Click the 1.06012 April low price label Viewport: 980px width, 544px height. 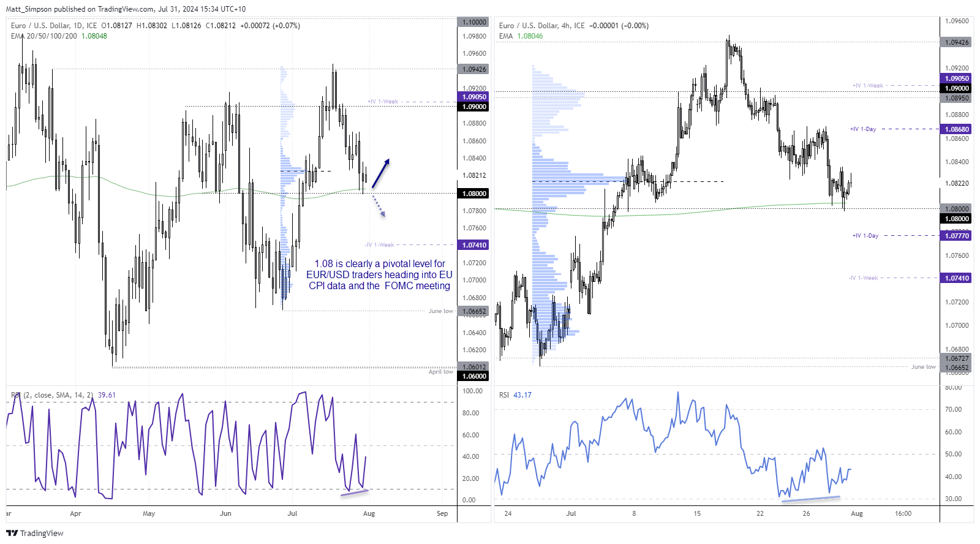point(473,368)
